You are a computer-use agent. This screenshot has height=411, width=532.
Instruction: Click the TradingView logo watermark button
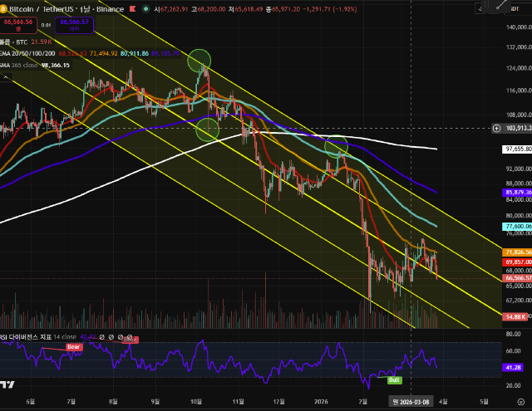(7, 384)
